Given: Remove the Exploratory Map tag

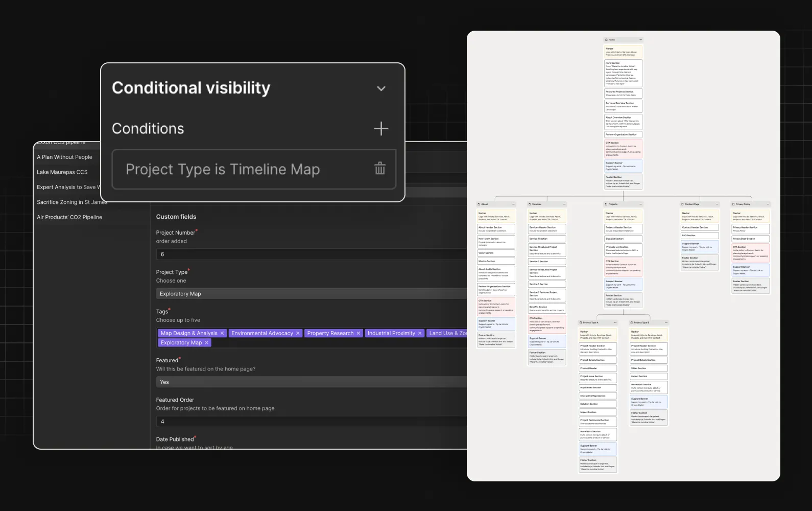Looking at the screenshot, I should click(x=206, y=343).
